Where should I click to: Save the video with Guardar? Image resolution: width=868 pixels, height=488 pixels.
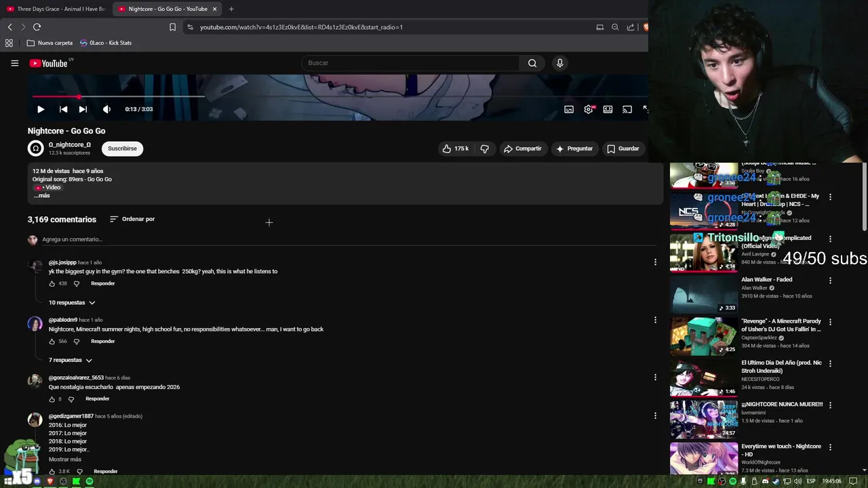coord(623,148)
